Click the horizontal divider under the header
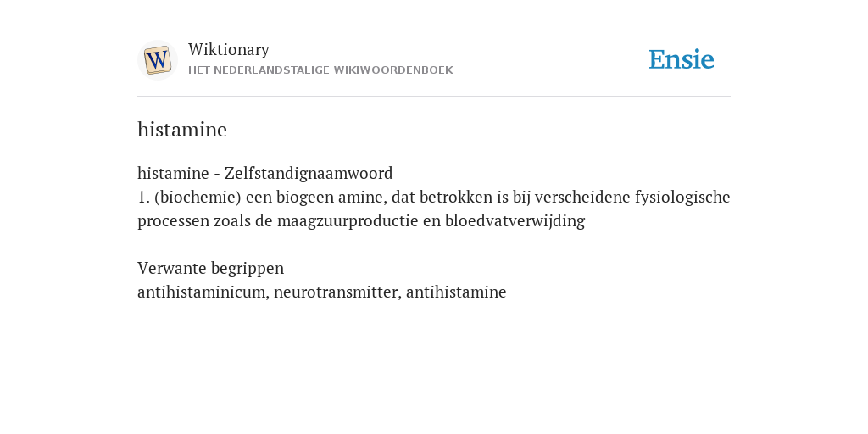The width and height of the screenshot is (868, 434). click(434, 97)
